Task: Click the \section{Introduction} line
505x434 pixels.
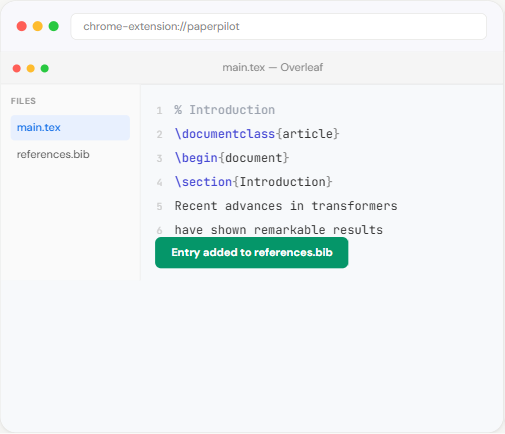Action: (254, 182)
